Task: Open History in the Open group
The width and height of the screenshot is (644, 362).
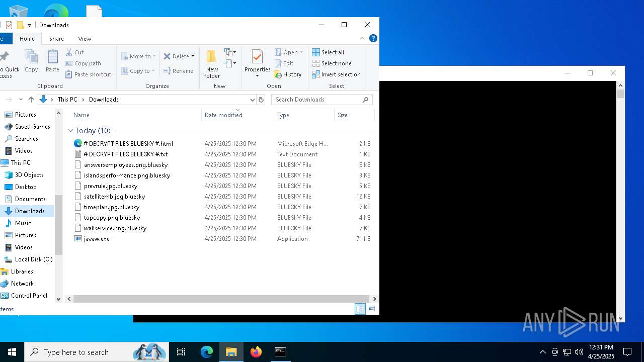Action: [x=288, y=74]
